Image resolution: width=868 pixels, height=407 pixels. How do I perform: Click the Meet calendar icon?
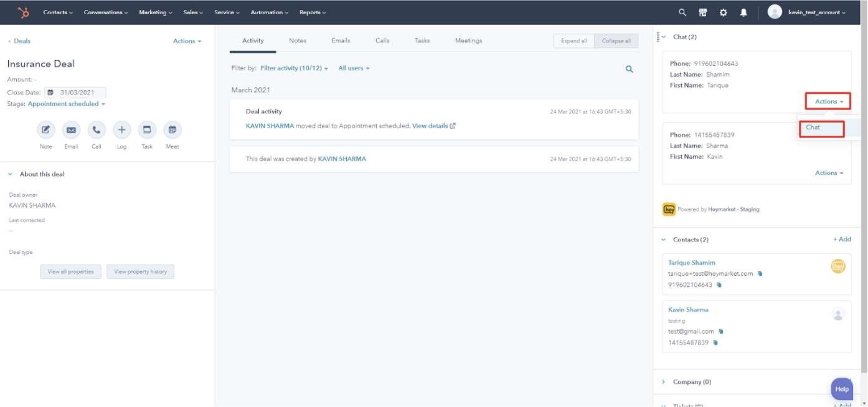pyautogui.click(x=172, y=130)
